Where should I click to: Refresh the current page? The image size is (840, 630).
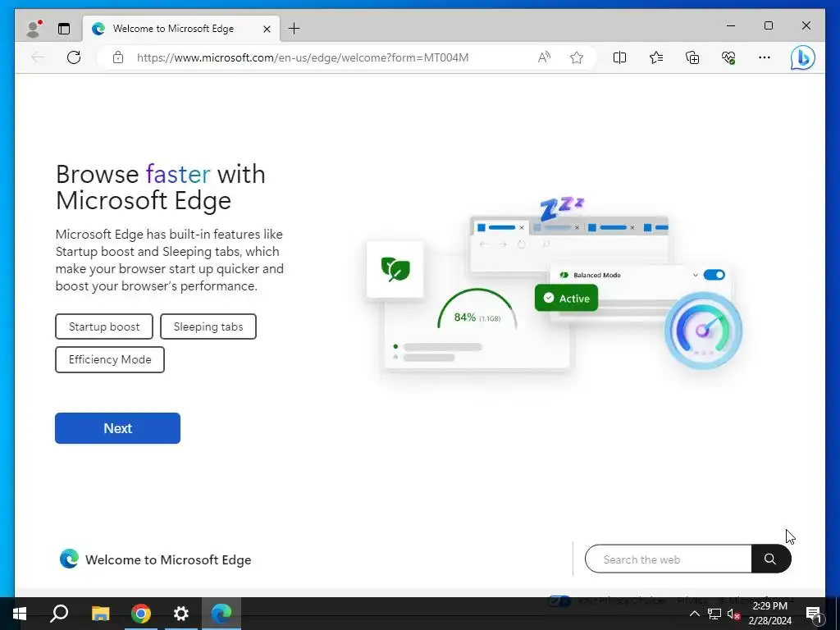(x=74, y=57)
